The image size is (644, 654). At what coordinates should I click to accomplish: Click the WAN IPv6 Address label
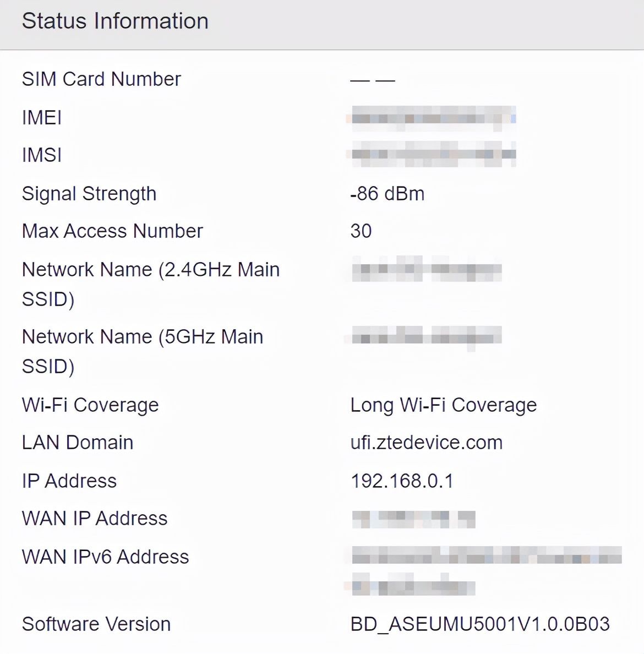click(x=105, y=557)
